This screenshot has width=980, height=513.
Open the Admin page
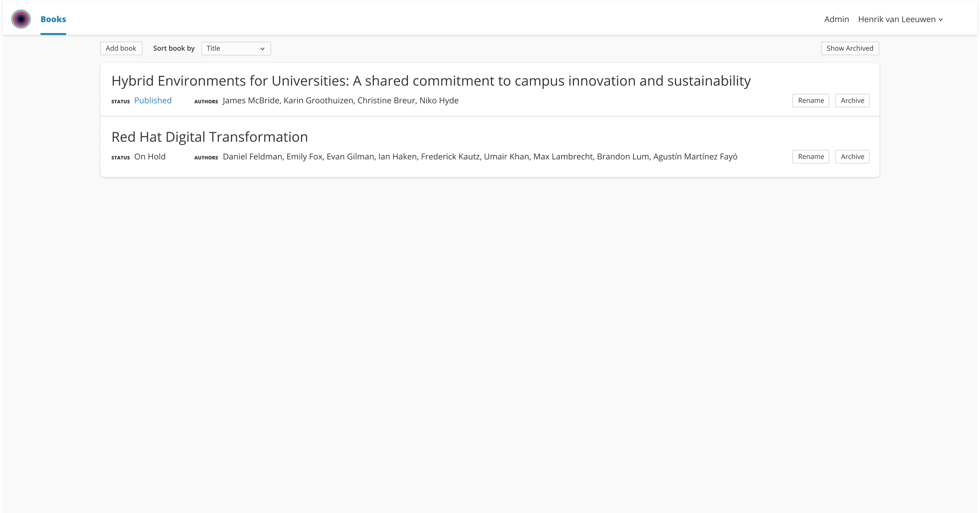pos(836,19)
